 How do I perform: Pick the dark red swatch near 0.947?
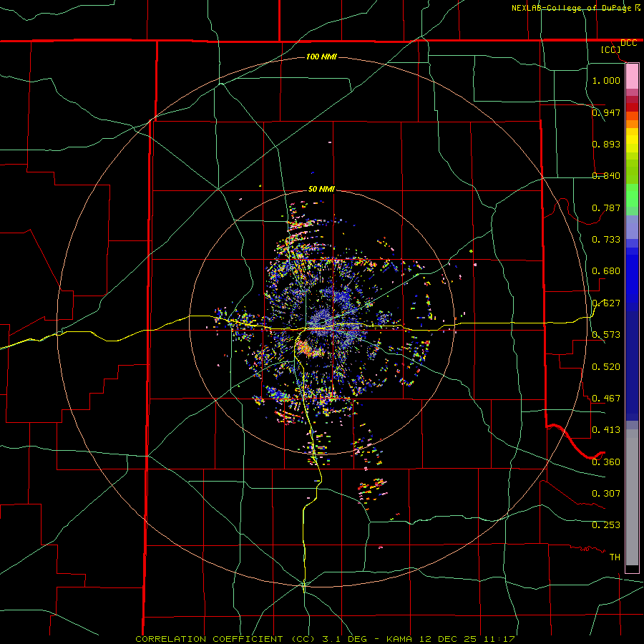tap(632, 107)
